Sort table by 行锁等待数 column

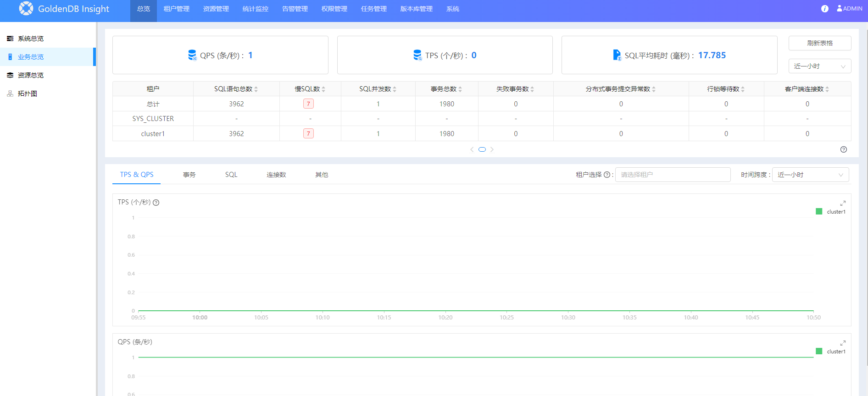coord(743,89)
